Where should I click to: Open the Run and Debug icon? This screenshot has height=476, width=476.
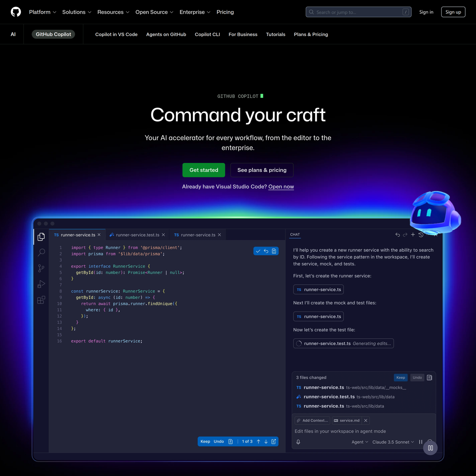(41, 284)
